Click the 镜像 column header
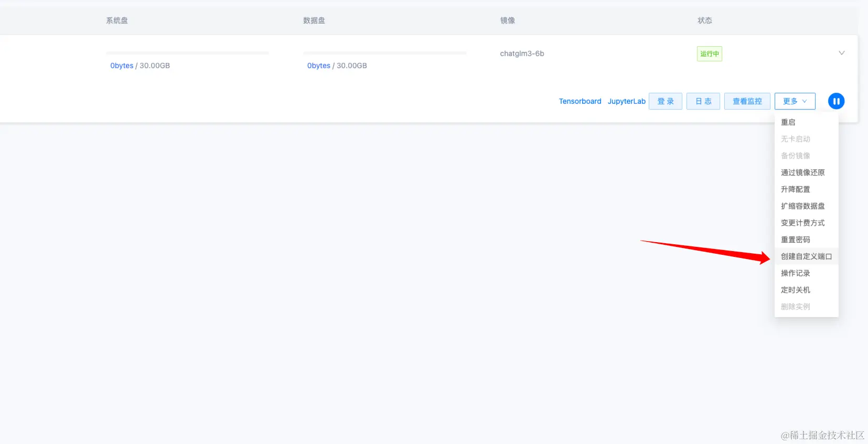 (x=507, y=20)
